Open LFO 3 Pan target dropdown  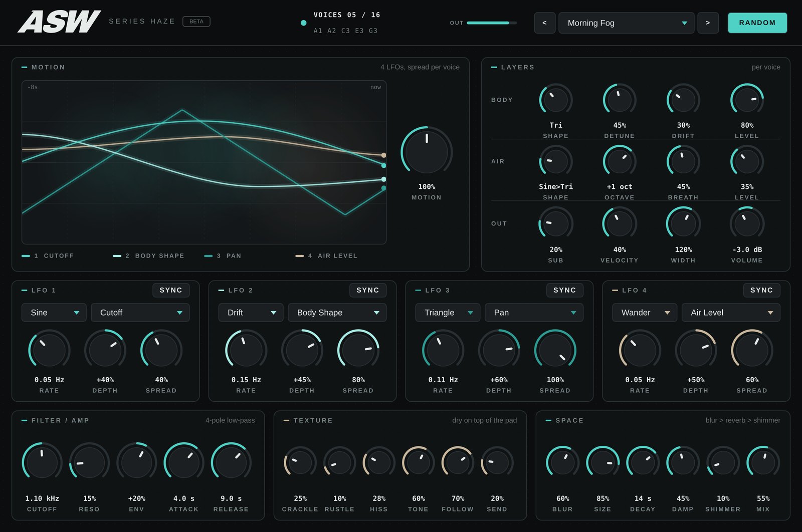[534, 313]
